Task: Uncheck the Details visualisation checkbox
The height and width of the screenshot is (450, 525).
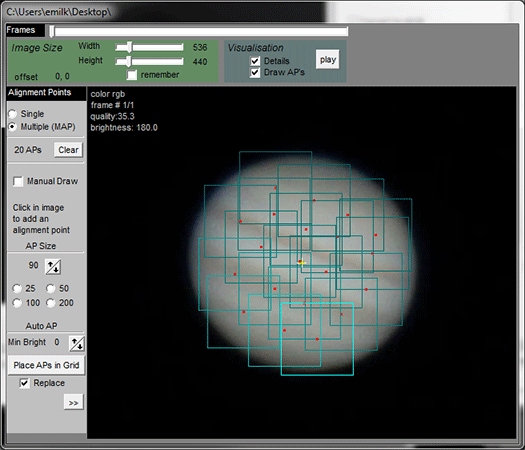Action: (x=255, y=61)
